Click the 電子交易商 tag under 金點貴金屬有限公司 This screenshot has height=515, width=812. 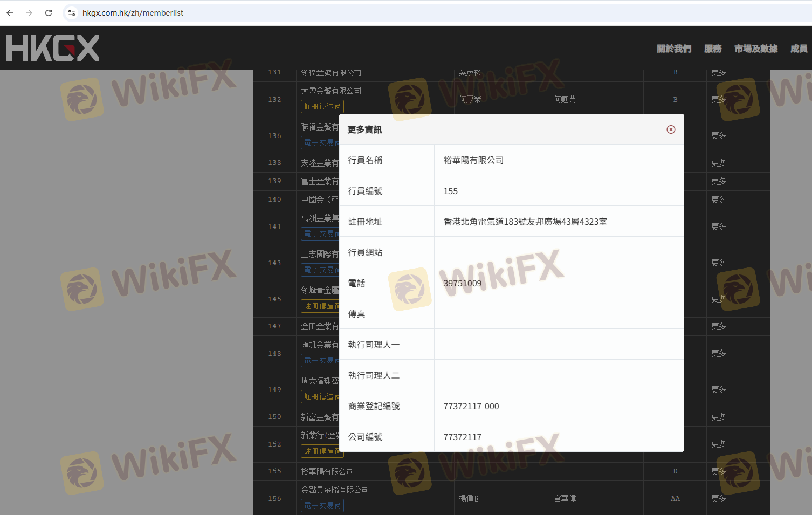coord(322,505)
